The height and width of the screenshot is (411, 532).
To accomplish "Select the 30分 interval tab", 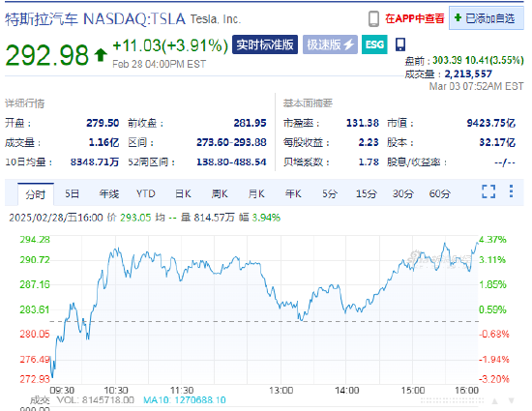I will [403, 194].
